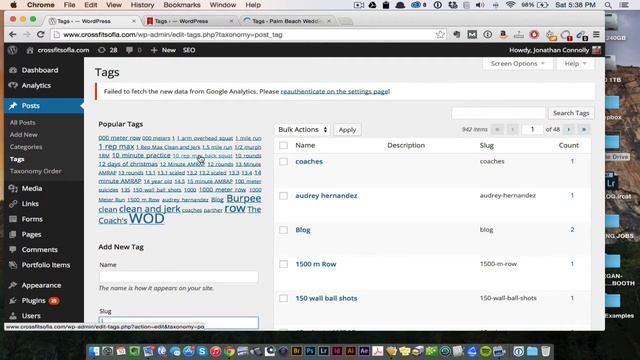This screenshot has width=640, height=360.
Task: Expand Screen Options panel
Action: (518, 64)
